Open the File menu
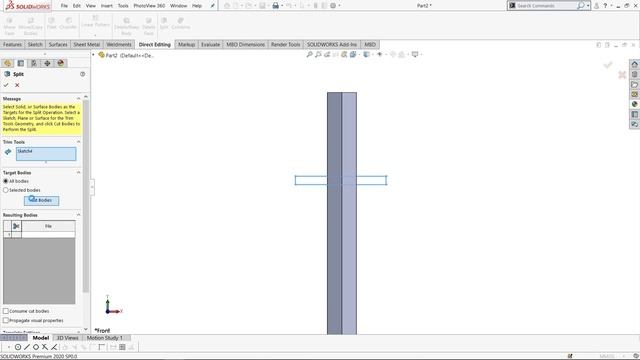640x360 pixels. [x=64, y=6]
